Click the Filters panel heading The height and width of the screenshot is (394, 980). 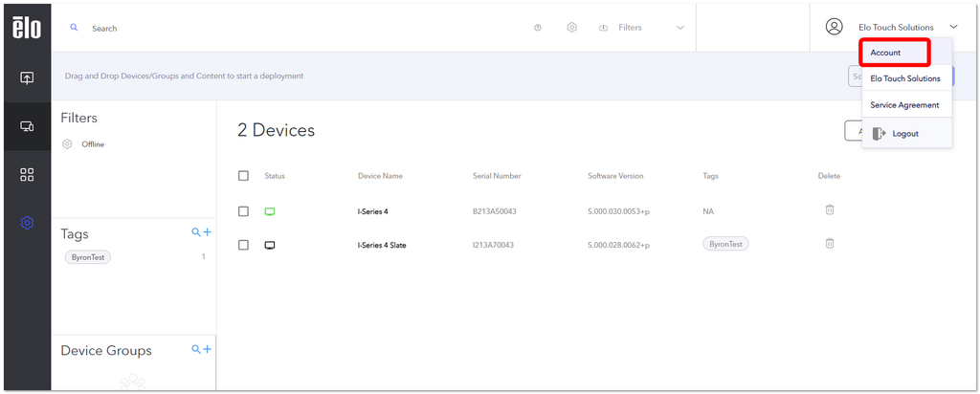(x=78, y=118)
